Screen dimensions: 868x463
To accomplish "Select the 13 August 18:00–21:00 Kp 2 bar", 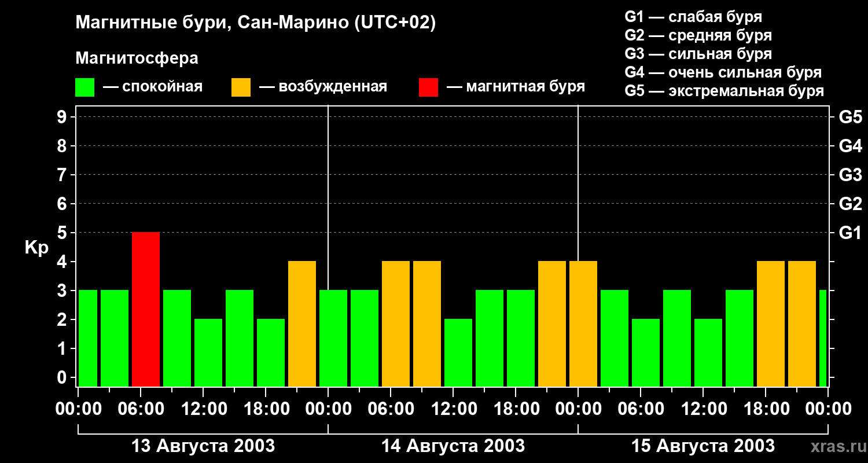I will point(271,353).
